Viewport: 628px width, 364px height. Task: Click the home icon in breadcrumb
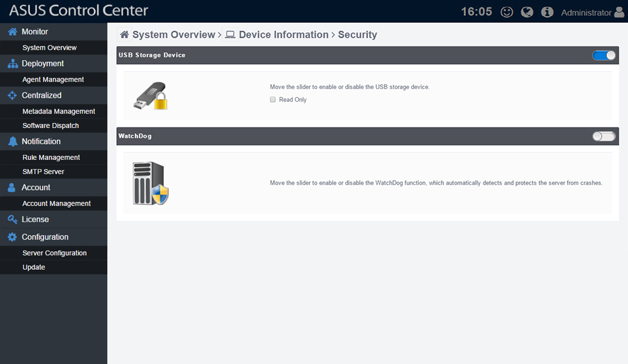[x=124, y=35]
